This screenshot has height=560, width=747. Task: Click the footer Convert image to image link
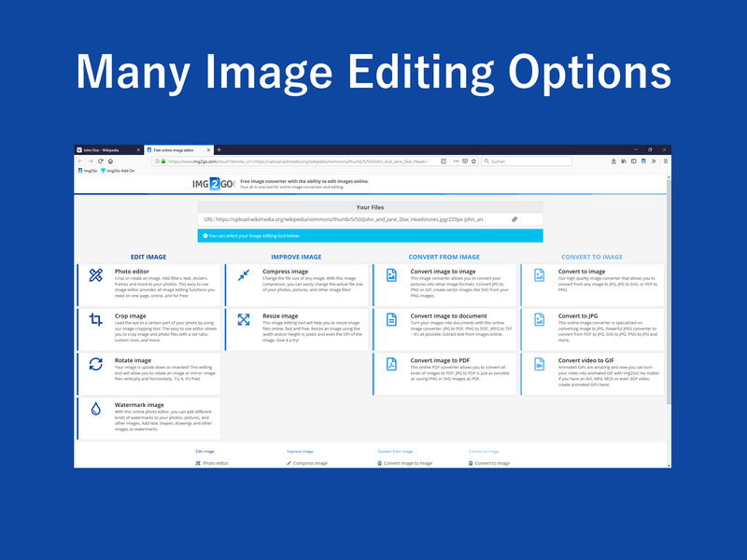405,463
